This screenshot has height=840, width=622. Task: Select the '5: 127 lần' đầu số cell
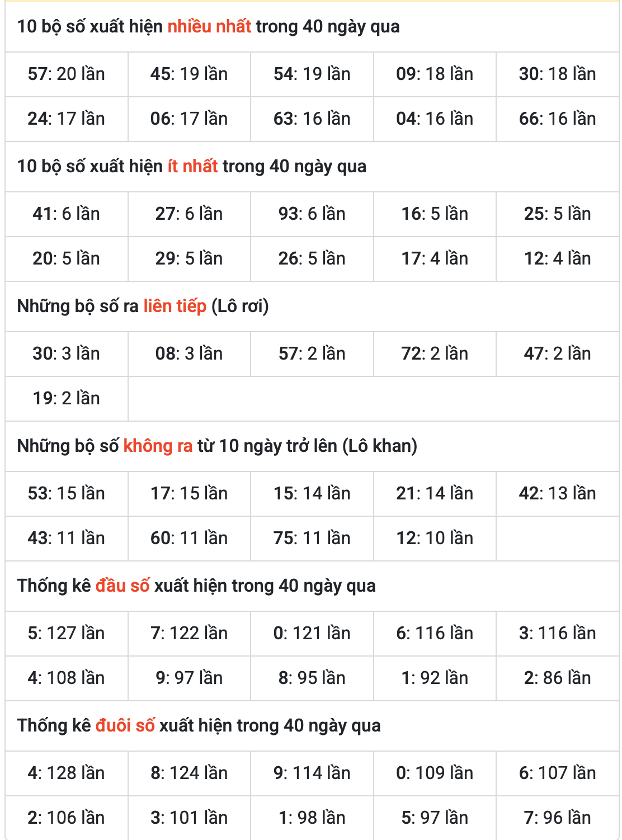pyautogui.click(x=67, y=634)
